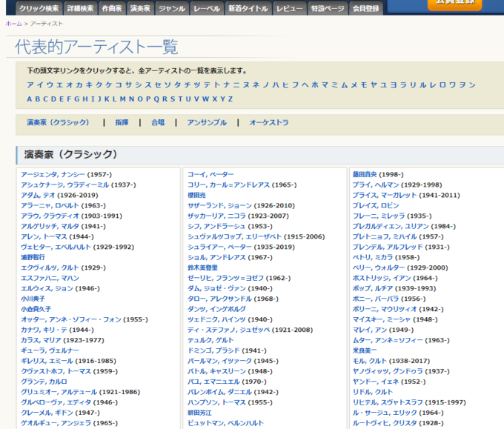Screen dimensions: 504x429
Task: Click artist バレンボイム, ダニエル
Action: click(x=222, y=392)
